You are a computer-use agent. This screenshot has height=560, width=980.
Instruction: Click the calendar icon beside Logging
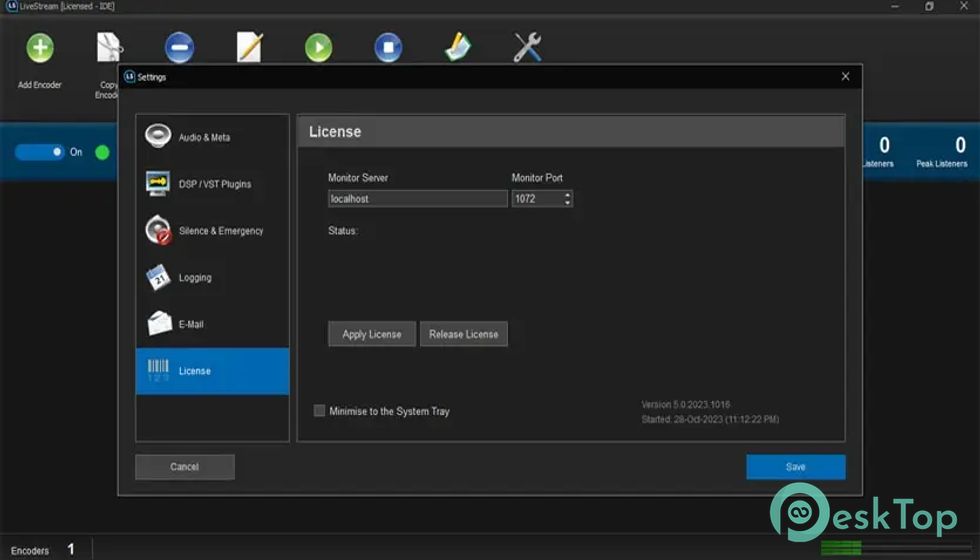pyautogui.click(x=158, y=277)
